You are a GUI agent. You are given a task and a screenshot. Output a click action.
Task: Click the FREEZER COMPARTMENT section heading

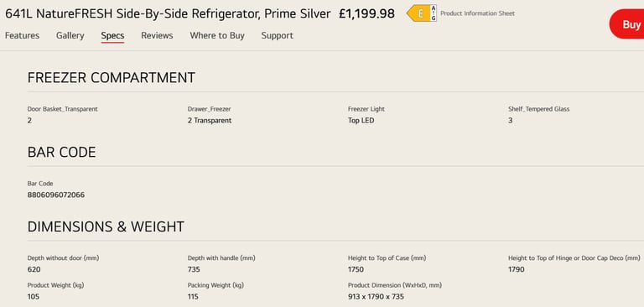(x=112, y=78)
